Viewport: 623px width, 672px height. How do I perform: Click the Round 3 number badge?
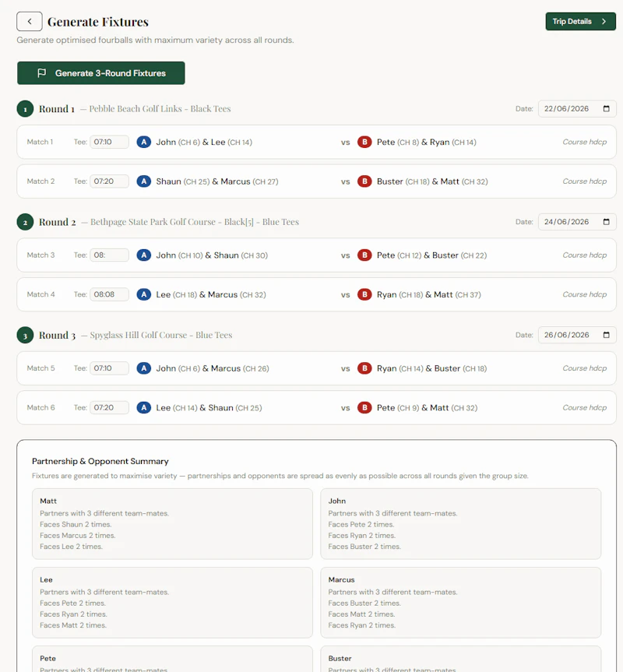pyautogui.click(x=25, y=335)
